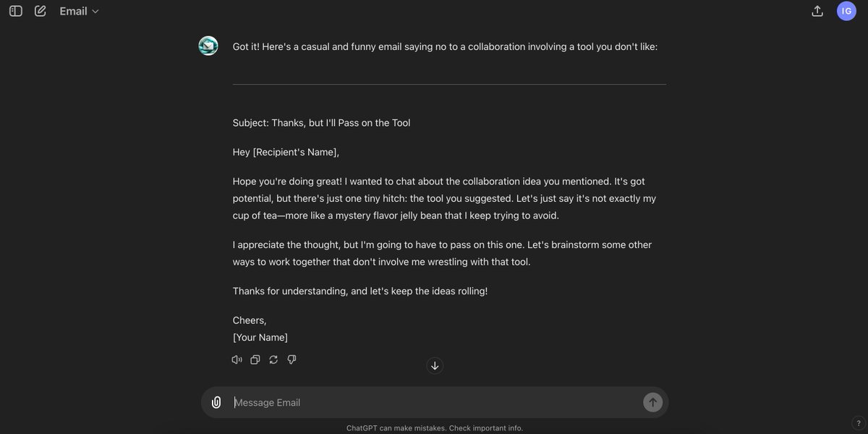
Task: Start a new chat with the compose icon
Action: pos(41,11)
